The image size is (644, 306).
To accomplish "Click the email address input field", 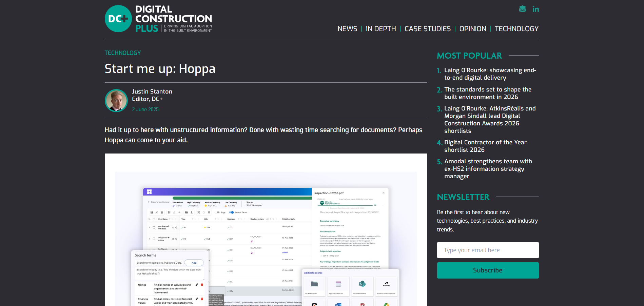I will (488, 250).
